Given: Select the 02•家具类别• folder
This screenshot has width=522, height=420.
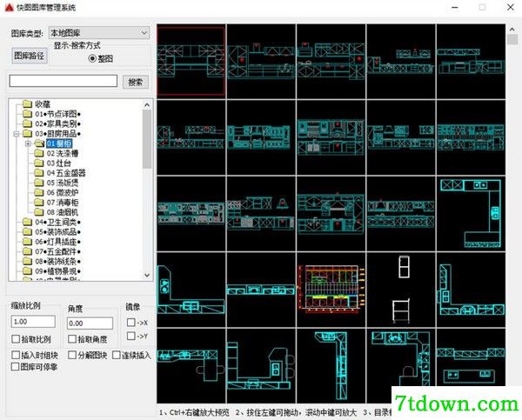Looking at the screenshot, I should (x=57, y=123).
